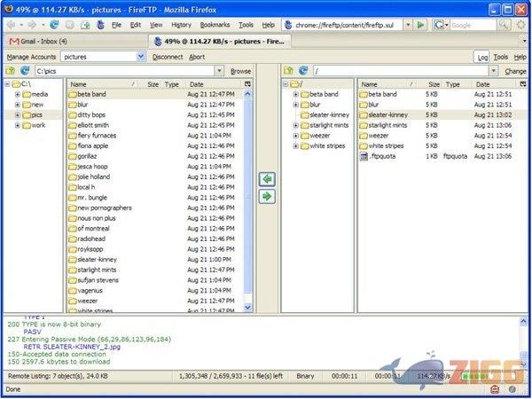Open the Bookmarks menu
Screen dimensions: 532x399
(215, 25)
